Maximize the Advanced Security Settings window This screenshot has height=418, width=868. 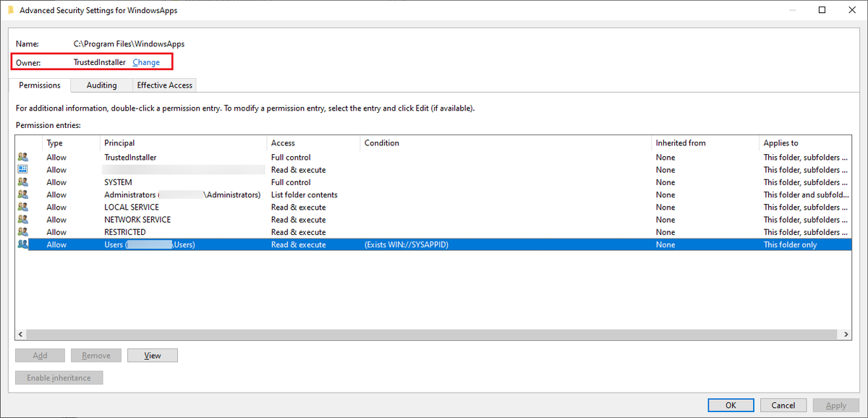click(822, 10)
